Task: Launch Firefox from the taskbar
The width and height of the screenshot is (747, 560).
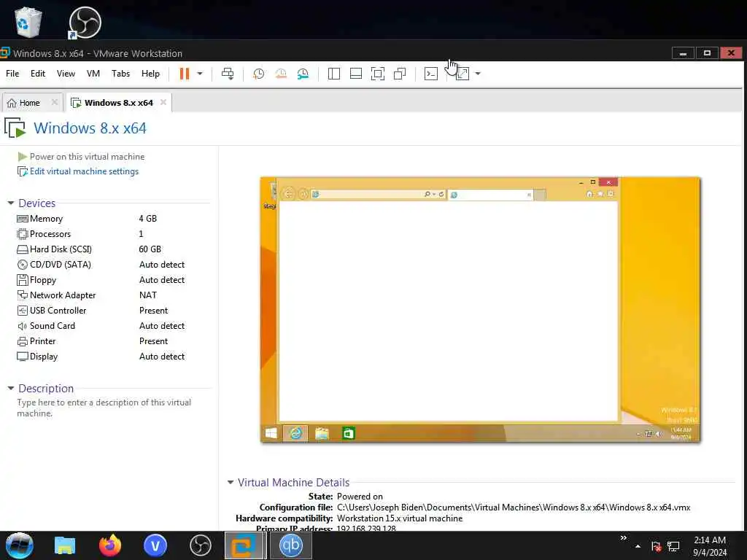Action: click(x=110, y=545)
